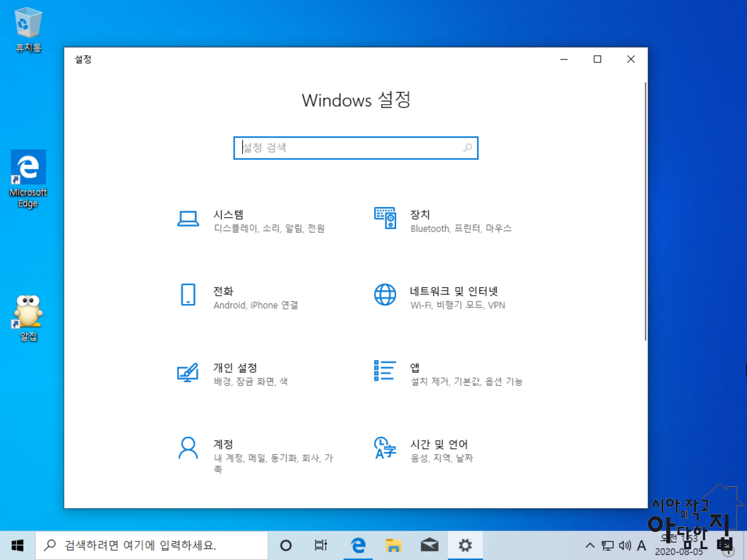Close the 설정 window
This screenshot has width=747, height=560.
pos(631,59)
